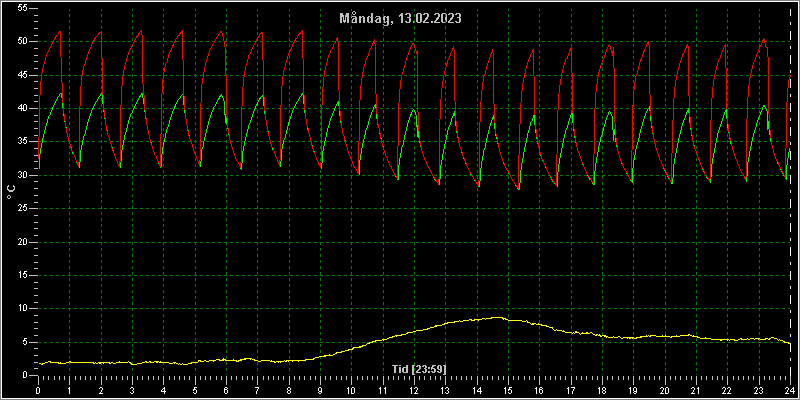Click the date title Måndag, 13.02.2023

click(x=401, y=18)
